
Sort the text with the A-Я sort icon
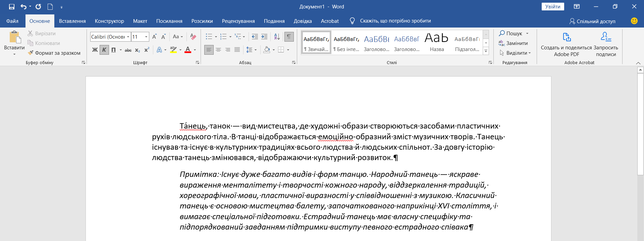[x=277, y=37]
